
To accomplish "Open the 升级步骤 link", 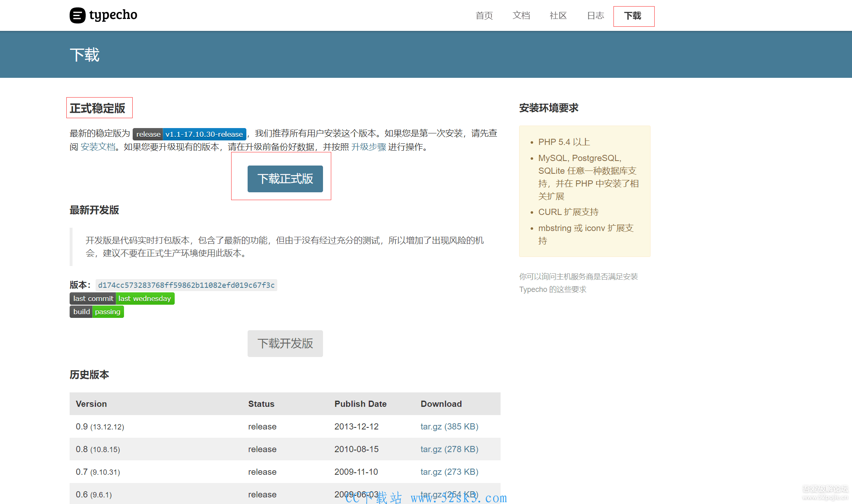I will (x=369, y=147).
